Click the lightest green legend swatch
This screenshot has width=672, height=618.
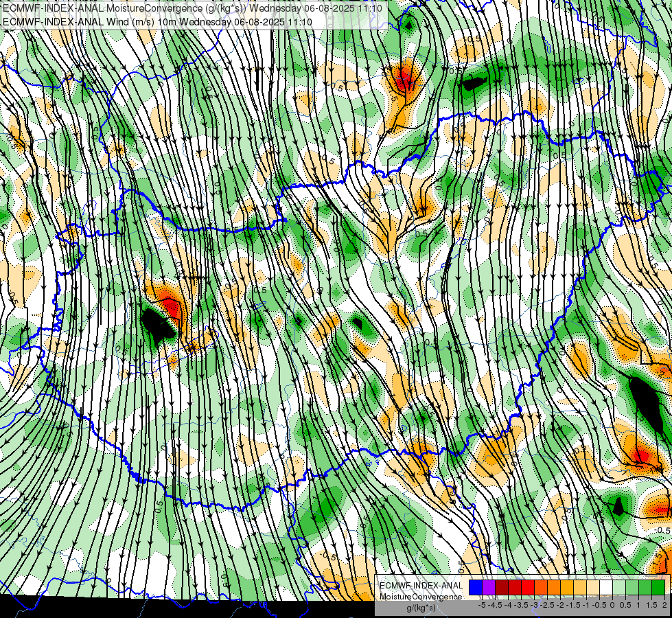[x=619, y=588]
